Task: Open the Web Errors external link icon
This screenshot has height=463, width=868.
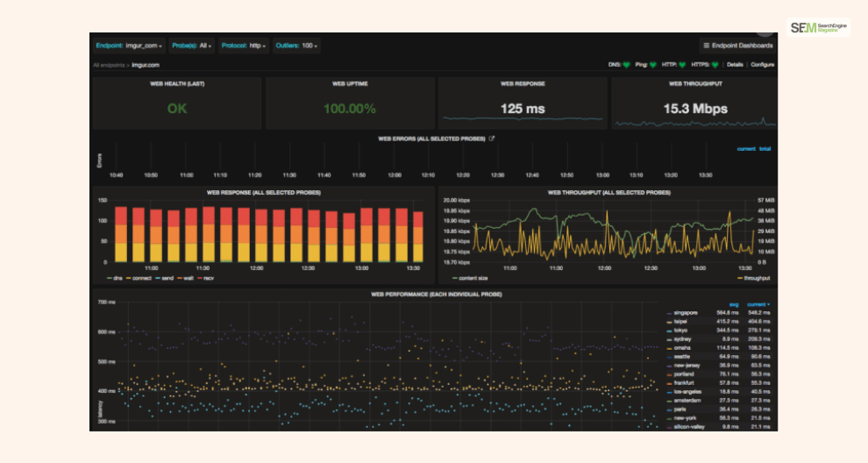Action: pyautogui.click(x=491, y=139)
